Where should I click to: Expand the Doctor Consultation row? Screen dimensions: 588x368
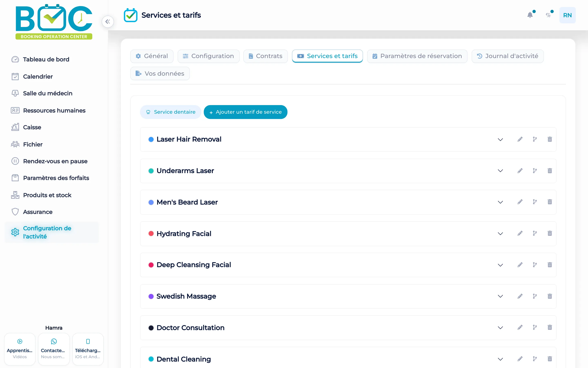500,328
